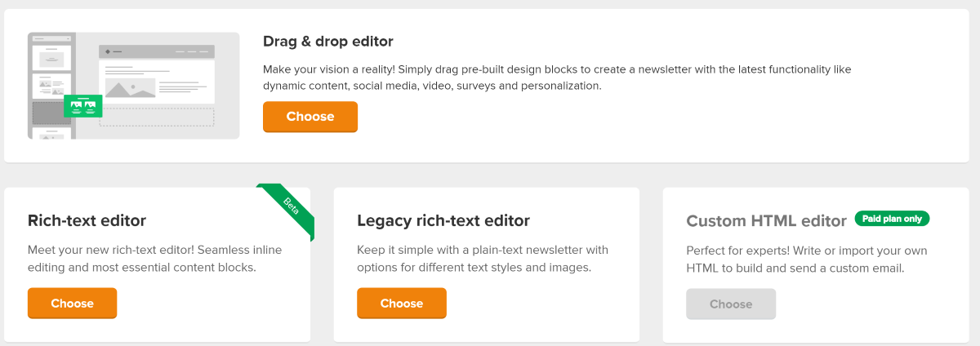
Task: Open the Drag & drop editor preview image
Action: pyautogui.click(x=133, y=86)
